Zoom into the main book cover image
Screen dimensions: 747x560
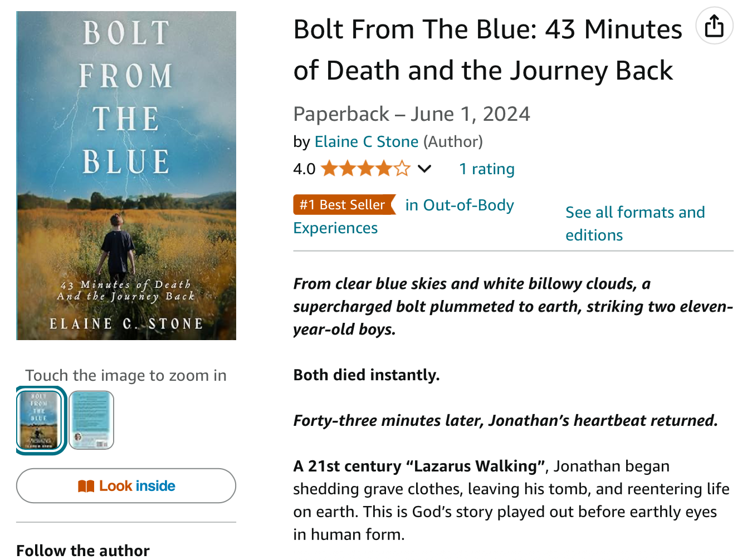[126, 175]
